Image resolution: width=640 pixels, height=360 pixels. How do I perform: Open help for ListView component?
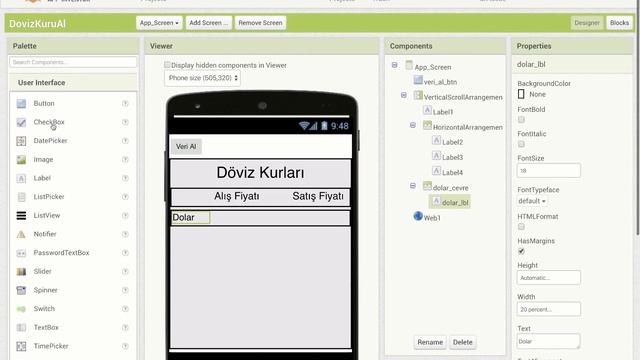pyautogui.click(x=125, y=216)
